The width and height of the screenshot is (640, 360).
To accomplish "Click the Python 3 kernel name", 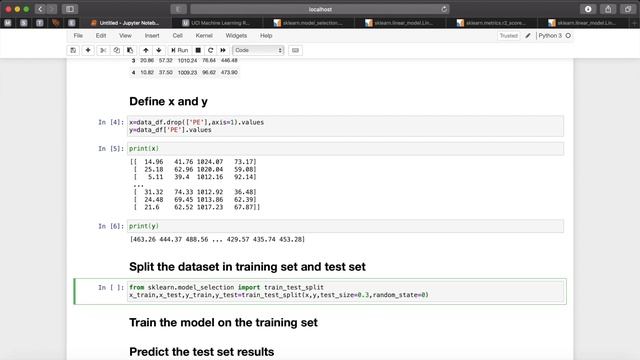I will (x=550, y=36).
